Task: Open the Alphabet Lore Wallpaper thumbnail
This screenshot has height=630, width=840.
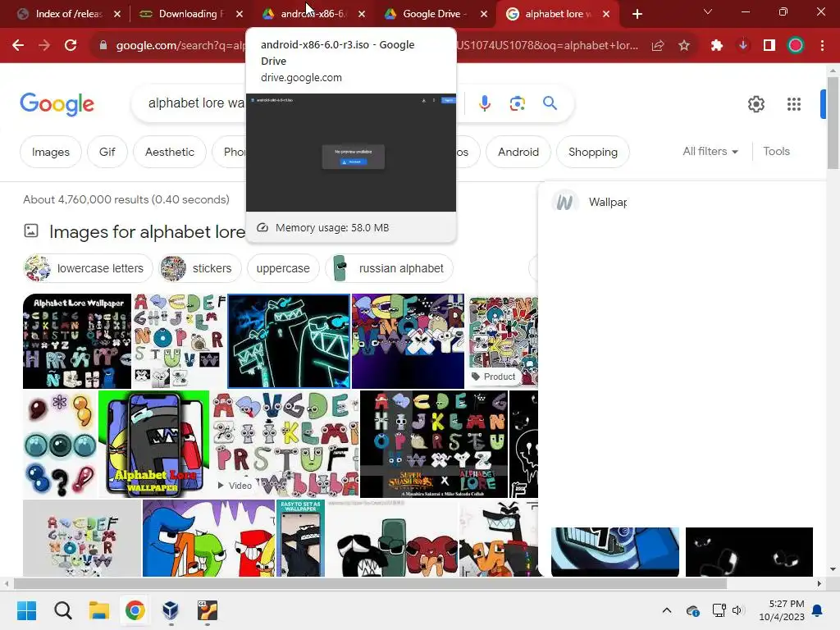Action: pyautogui.click(x=76, y=340)
